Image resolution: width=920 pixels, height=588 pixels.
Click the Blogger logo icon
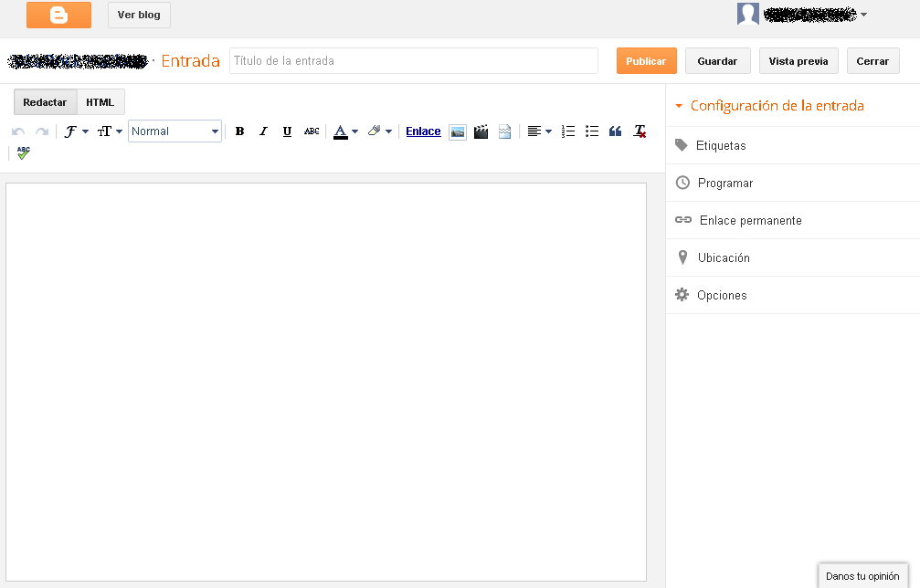58,15
